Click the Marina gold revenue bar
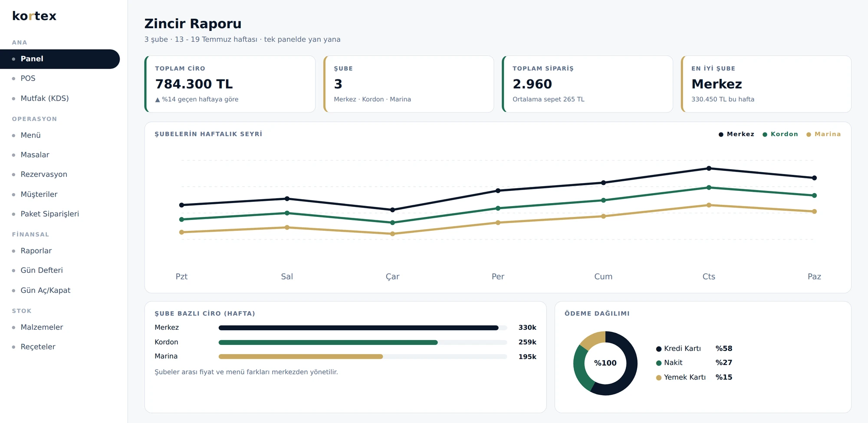This screenshot has width=868, height=423. [x=301, y=357]
